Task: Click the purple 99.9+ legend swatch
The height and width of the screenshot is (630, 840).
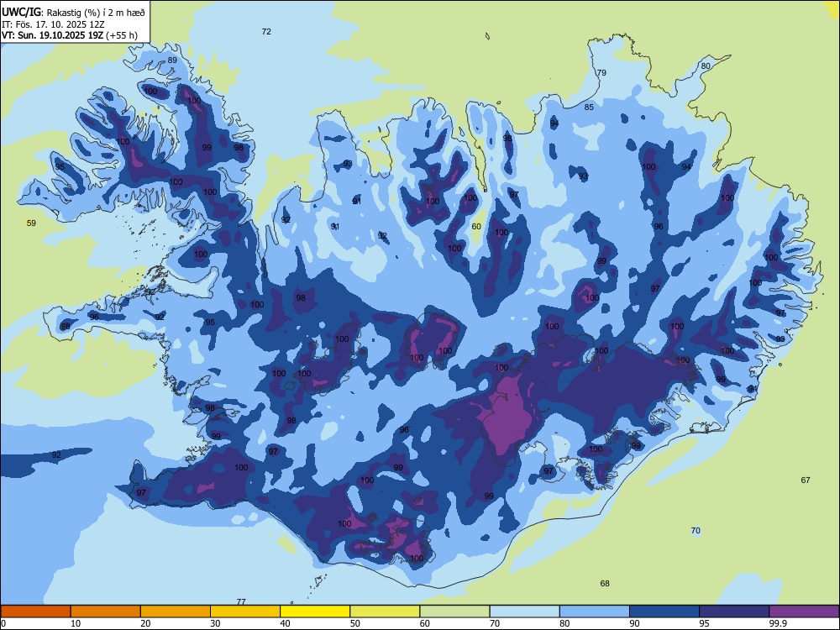Action: pos(804,612)
